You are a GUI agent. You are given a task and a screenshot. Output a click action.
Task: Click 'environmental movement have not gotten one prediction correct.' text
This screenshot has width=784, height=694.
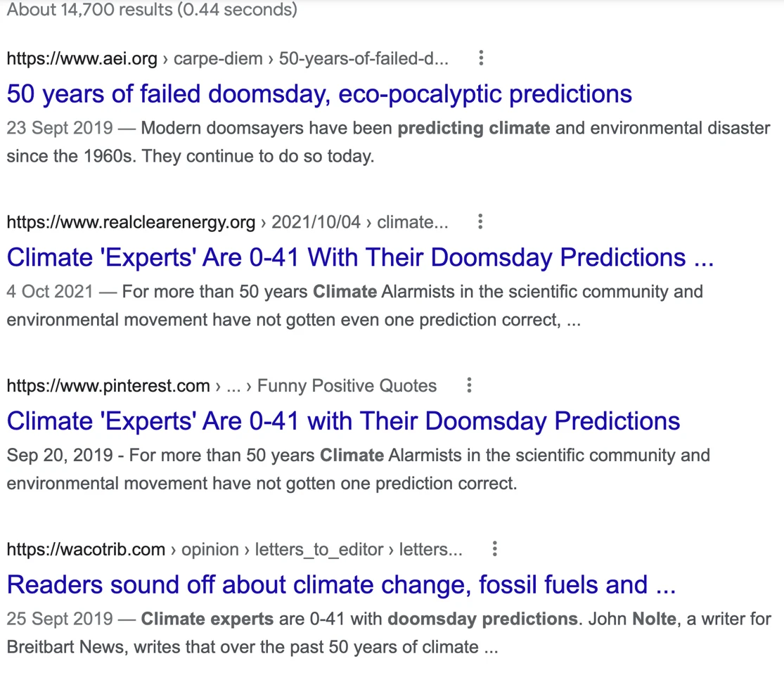coord(262,483)
